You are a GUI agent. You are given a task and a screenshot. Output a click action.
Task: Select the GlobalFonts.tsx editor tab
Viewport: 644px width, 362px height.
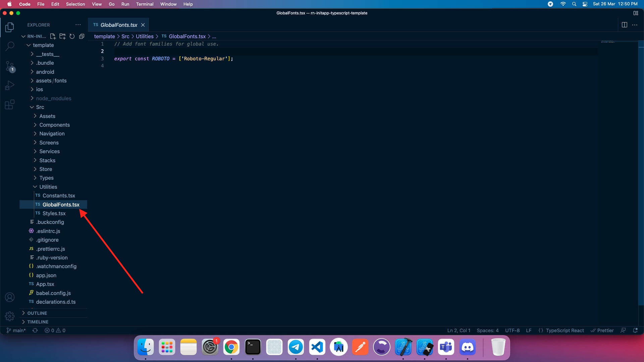pyautogui.click(x=118, y=25)
